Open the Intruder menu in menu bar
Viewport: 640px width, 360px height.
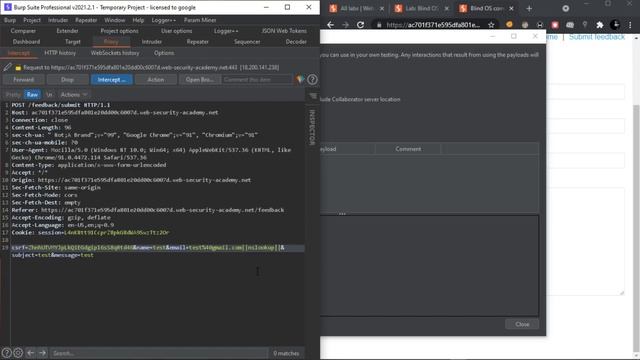pos(58,20)
